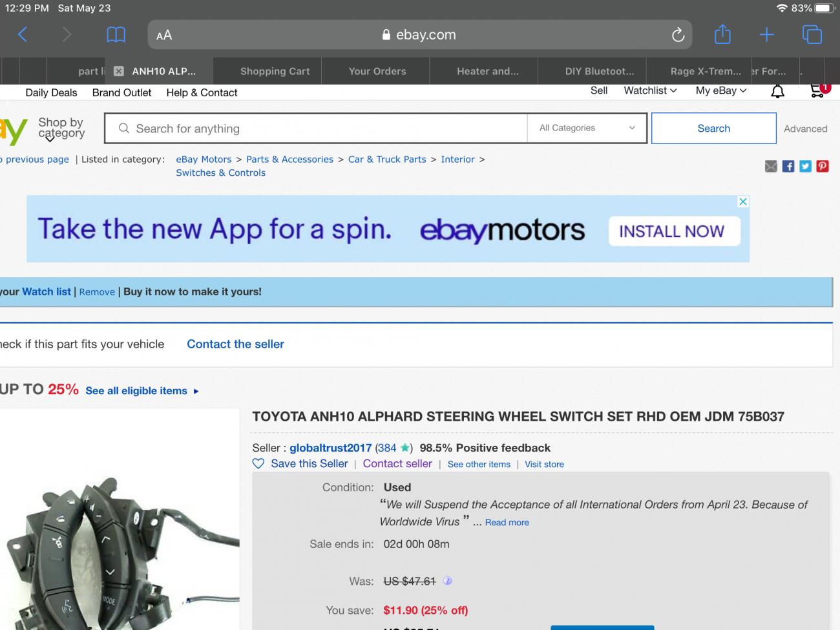This screenshot has height=630, width=840.
Task: Open Contact the seller link
Action: click(235, 344)
